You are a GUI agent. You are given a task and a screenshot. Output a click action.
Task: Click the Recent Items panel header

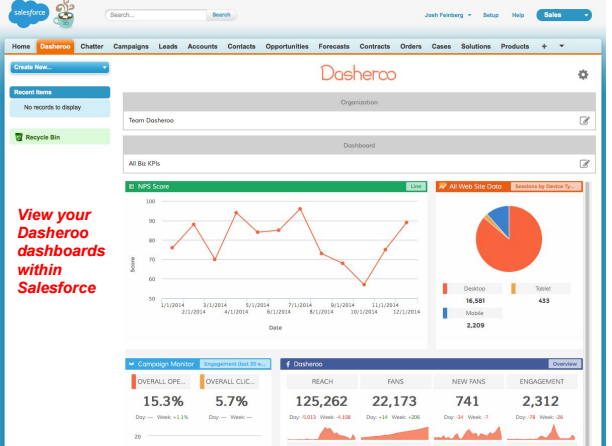click(x=60, y=92)
